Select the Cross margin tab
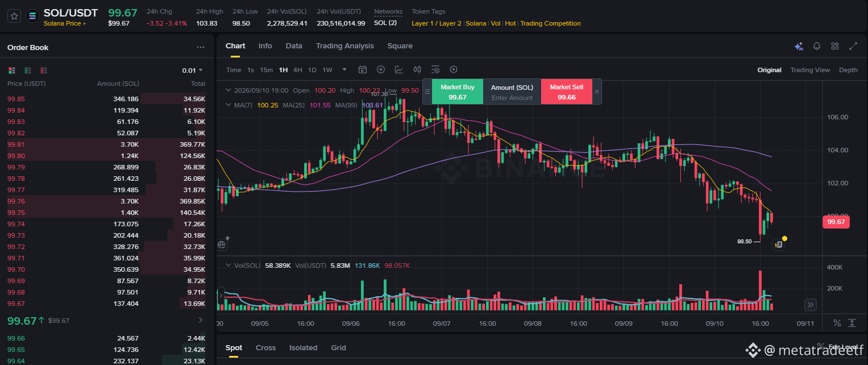This screenshot has width=868, height=365. pyautogui.click(x=265, y=347)
